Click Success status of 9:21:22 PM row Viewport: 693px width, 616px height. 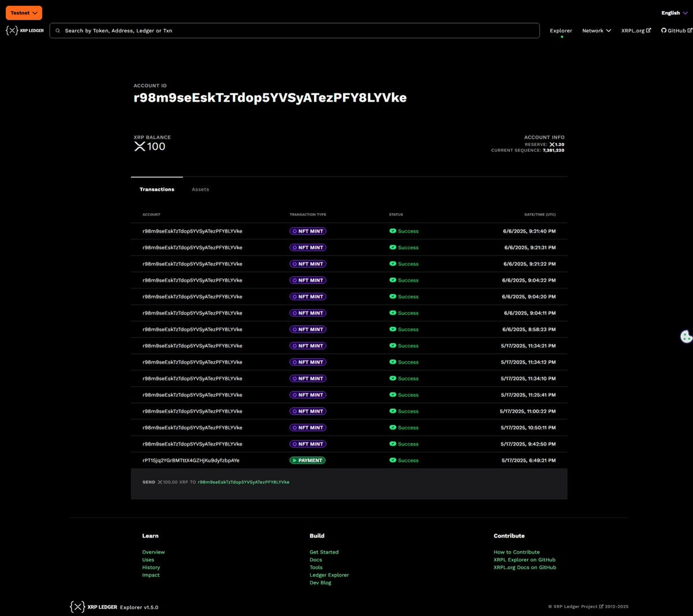404,264
